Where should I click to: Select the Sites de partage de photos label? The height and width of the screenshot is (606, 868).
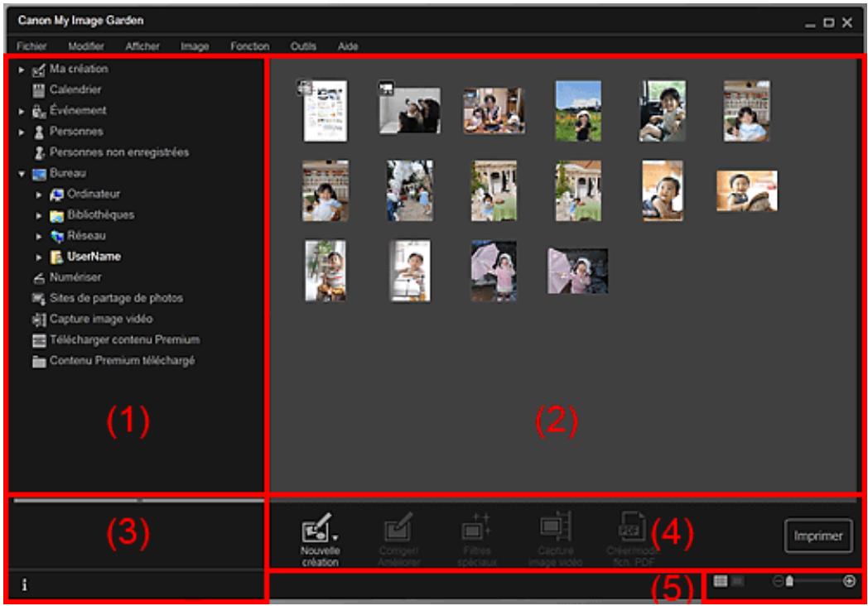pos(116,298)
